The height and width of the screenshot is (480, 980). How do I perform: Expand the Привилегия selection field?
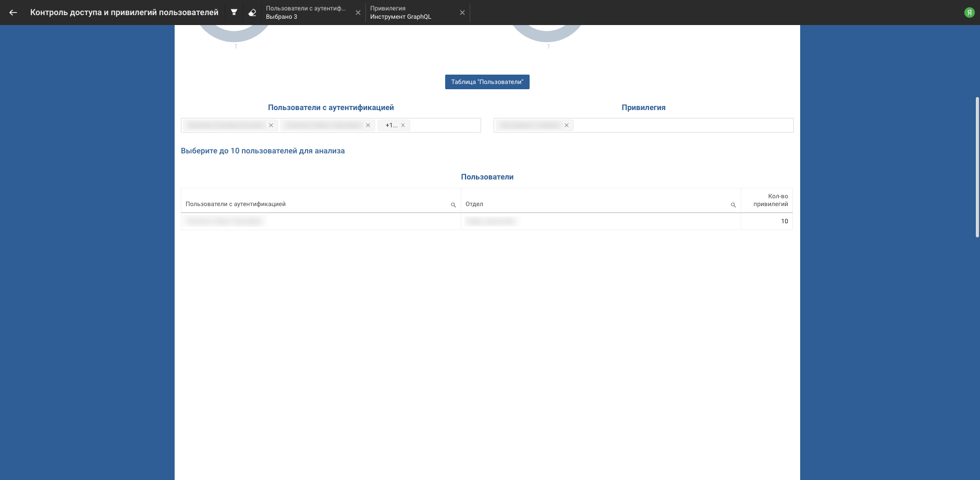pyautogui.click(x=683, y=125)
